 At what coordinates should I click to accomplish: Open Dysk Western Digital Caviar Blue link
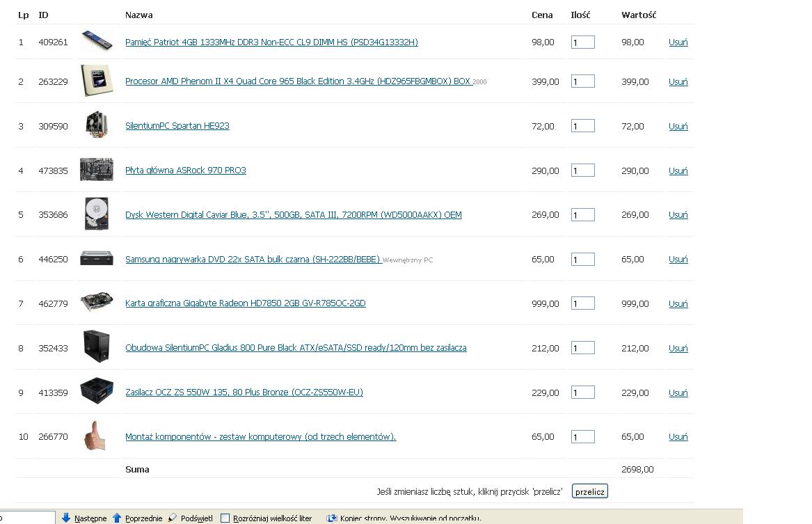click(x=293, y=215)
